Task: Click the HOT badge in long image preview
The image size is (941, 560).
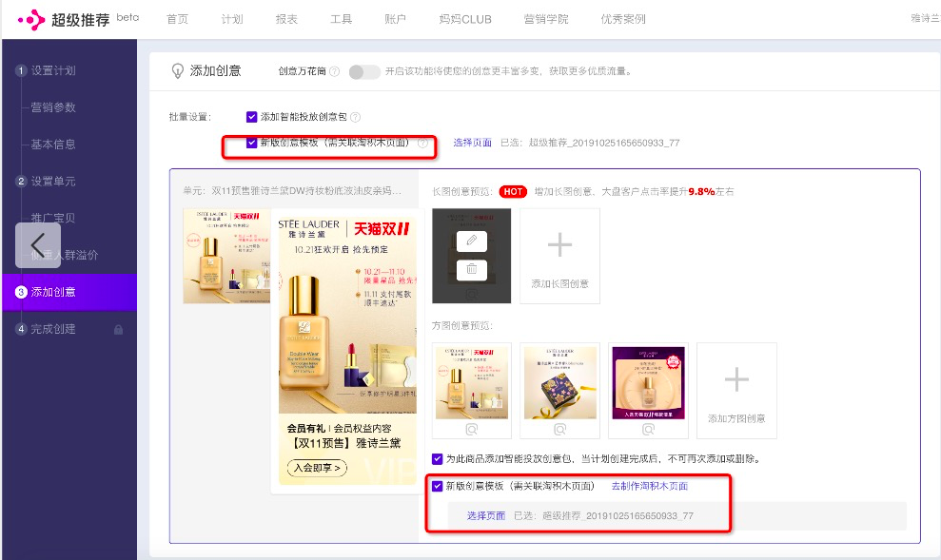Action: 513,192
